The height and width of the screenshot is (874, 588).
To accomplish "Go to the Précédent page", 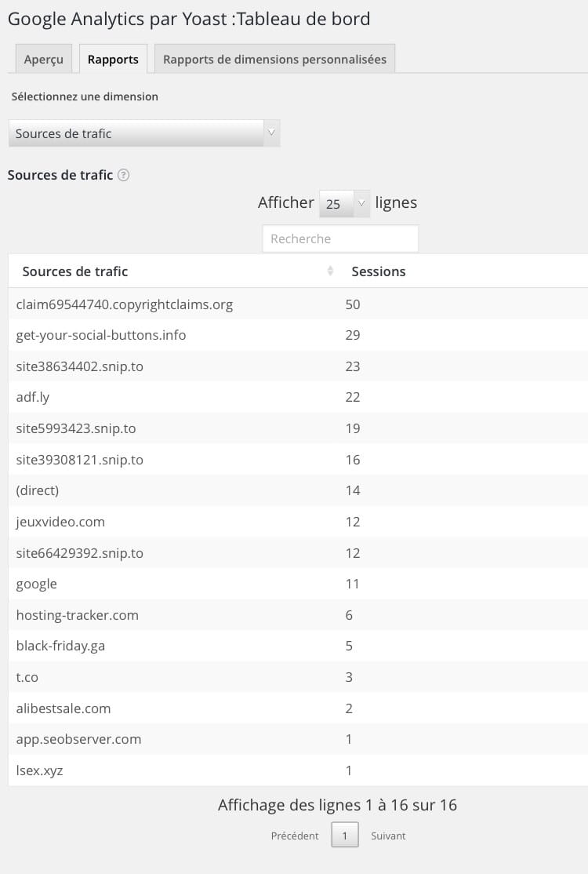I will click(295, 836).
